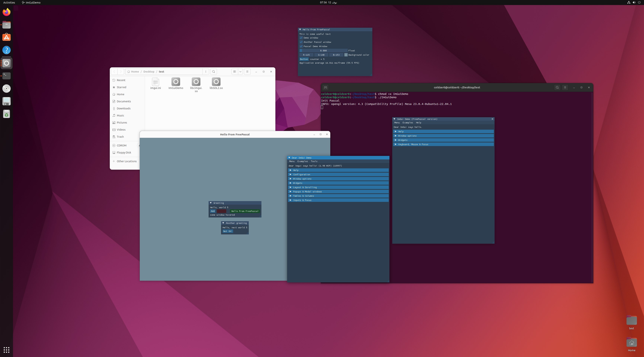Click the Background color swatch
This screenshot has height=357, width=644.
point(346,55)
